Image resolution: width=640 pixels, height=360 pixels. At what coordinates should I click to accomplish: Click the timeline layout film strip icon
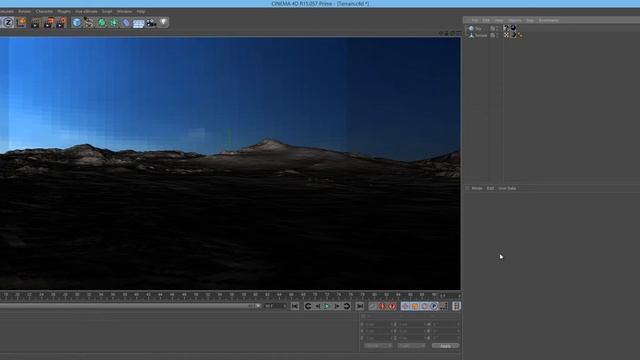[x=456, y=306]
